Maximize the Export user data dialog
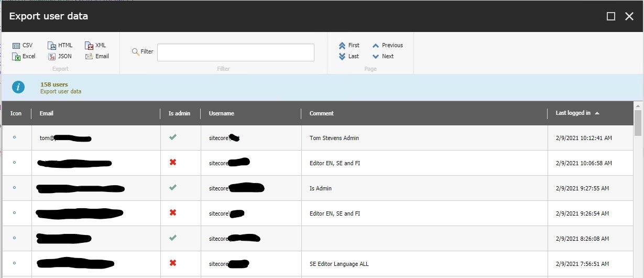The height and width of the screenshot is (278, 644). click(x=610, y=16)
